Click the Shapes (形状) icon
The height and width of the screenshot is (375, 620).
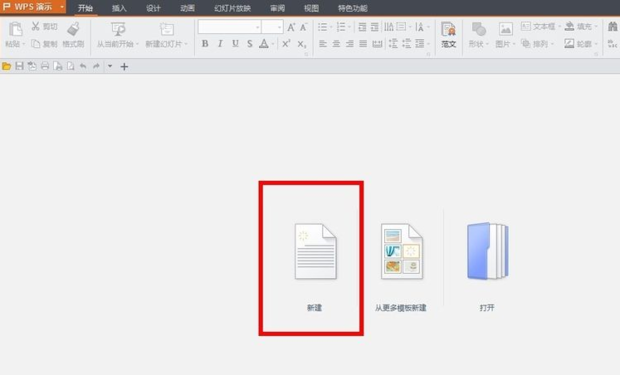tap(479, 29)
